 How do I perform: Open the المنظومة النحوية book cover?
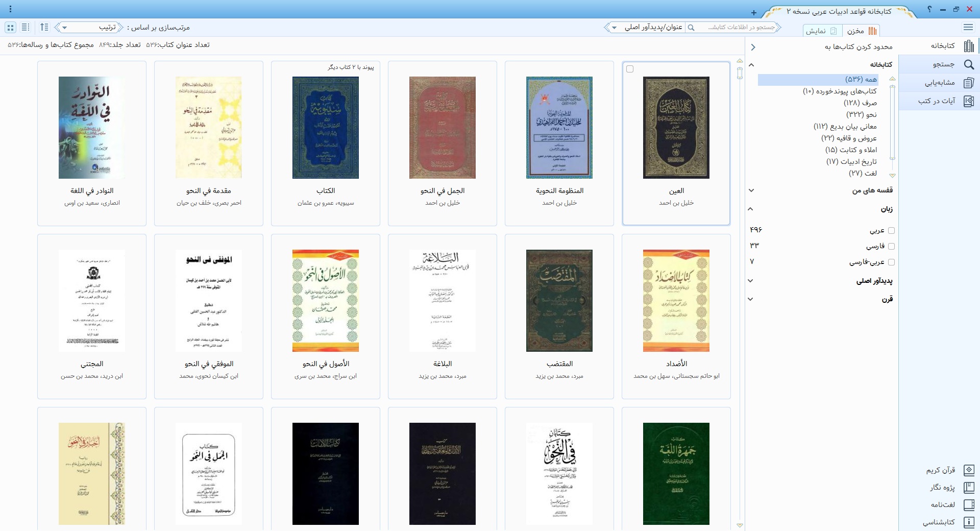(559, 128)
